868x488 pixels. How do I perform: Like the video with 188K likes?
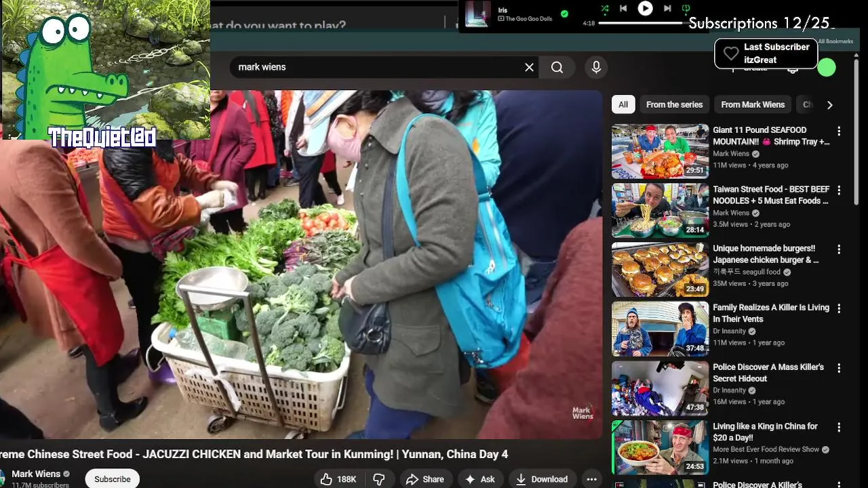pos(338,479)
